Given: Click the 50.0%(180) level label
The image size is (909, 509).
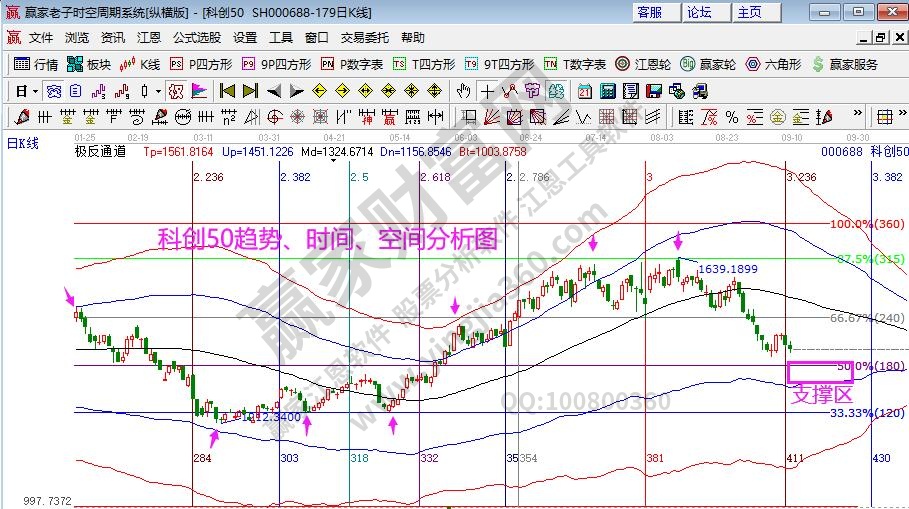Looking at the screenshot, I should coord(871,366).
